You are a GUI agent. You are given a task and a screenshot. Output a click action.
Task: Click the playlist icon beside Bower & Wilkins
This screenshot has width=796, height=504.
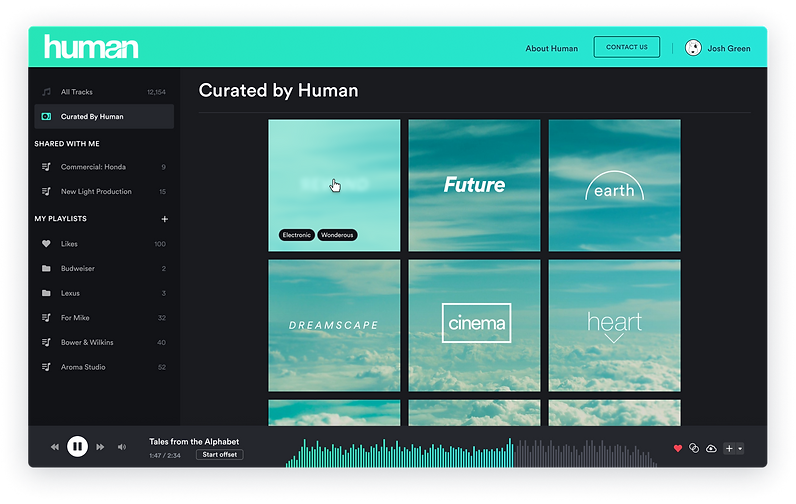[46, 342]
